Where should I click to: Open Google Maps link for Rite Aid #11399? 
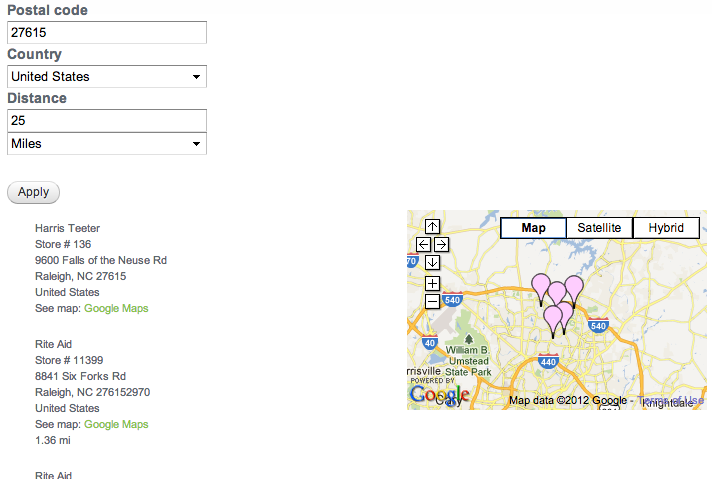(x=116, y=424)
